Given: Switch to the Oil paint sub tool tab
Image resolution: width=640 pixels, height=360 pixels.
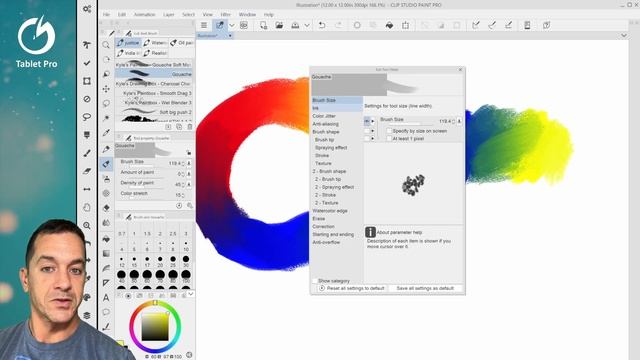Looking at the screenshot, I should (181, 43).
